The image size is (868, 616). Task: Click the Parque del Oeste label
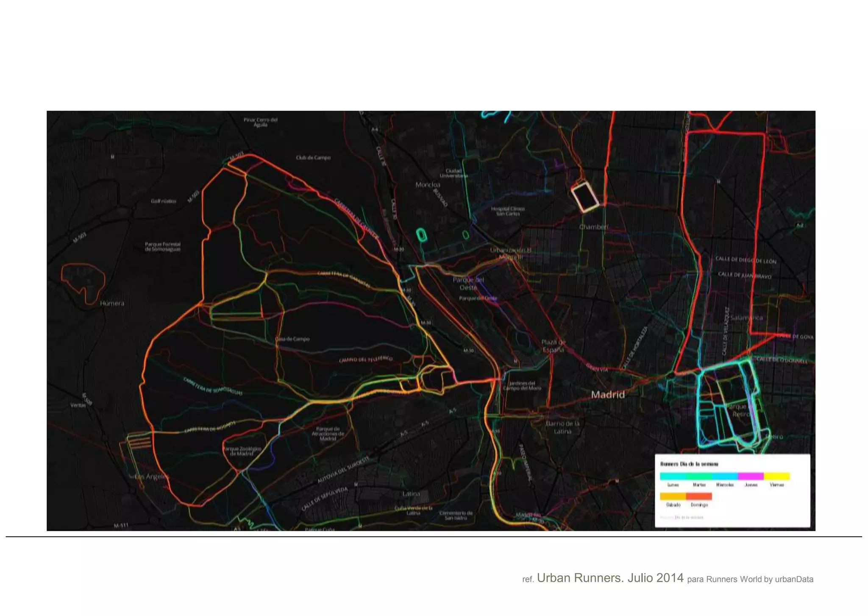pyautogui.click(x=468, y=284)
